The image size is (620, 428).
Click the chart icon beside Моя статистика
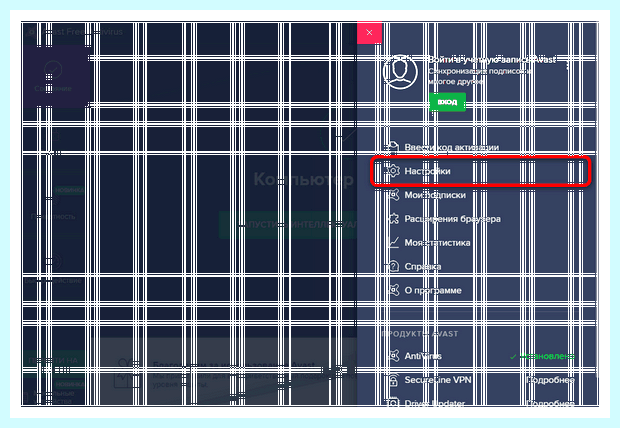click(393, 242)
